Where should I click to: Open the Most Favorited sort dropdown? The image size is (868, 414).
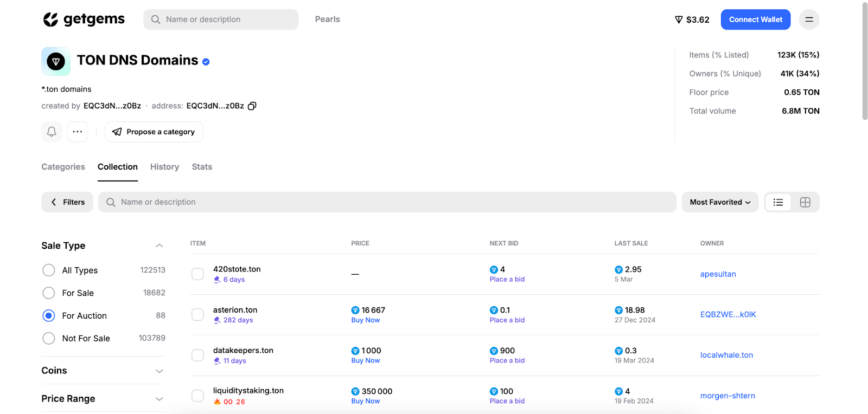720,202
